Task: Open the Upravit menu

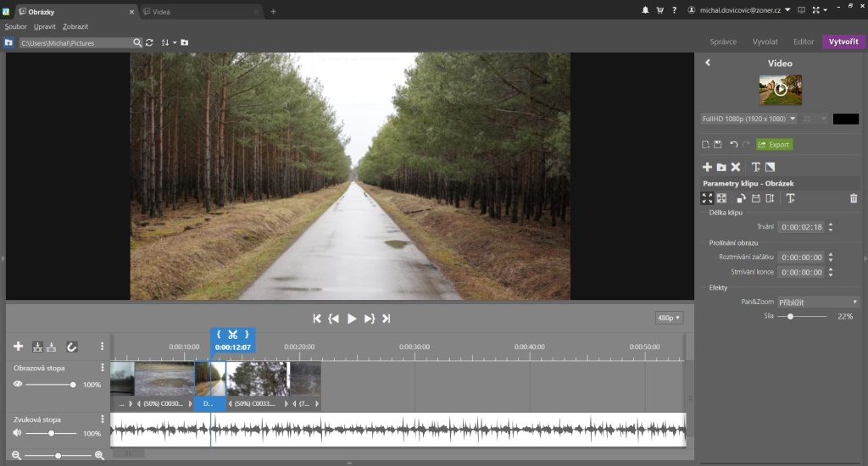Action: 44,26
